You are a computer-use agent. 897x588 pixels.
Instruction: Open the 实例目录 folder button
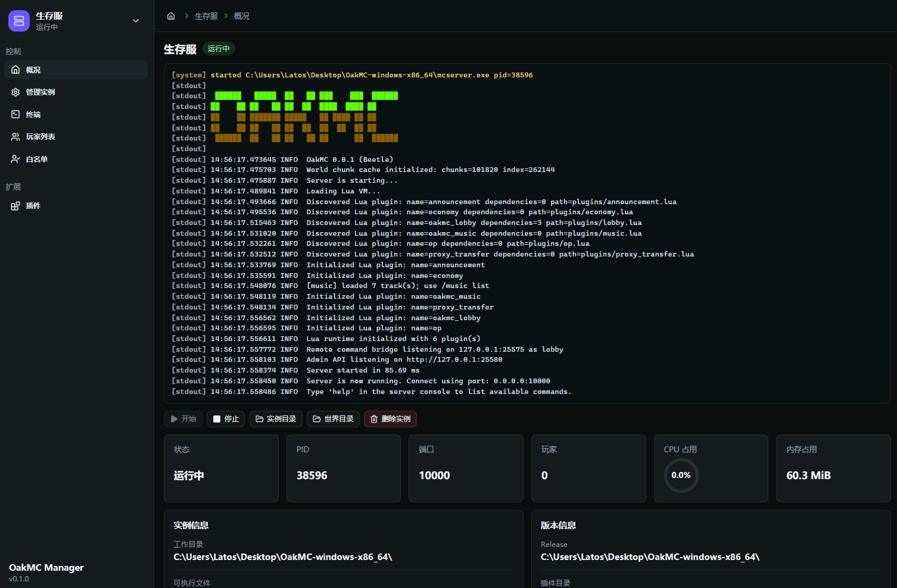[x=276, y=419]
